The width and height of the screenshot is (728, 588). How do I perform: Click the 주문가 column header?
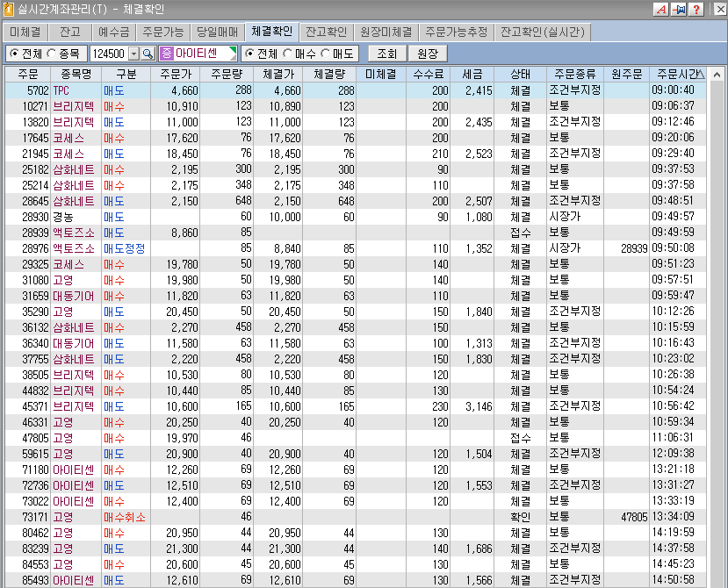(176, 75)
